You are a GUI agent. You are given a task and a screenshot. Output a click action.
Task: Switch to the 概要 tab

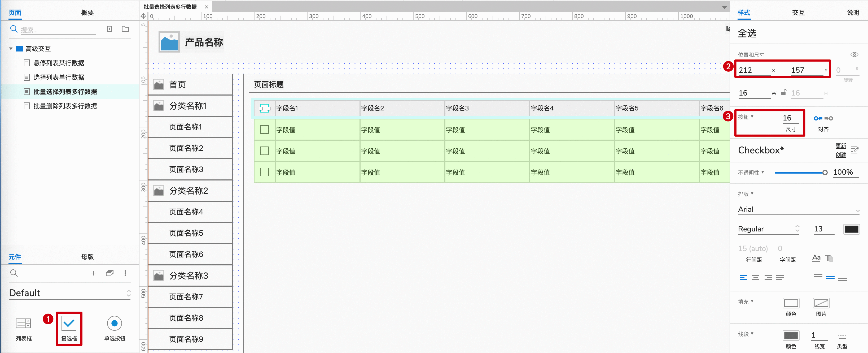tap(87, 12)
